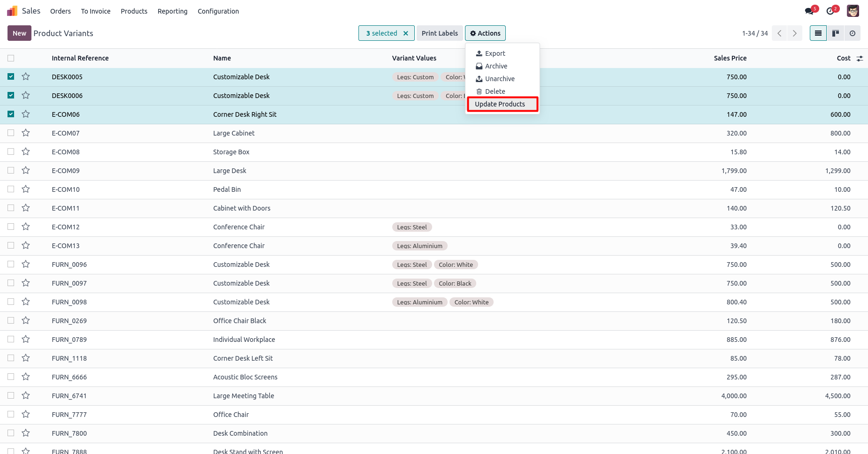Open the Sales app home icon
The image size is (868, 454).
click(x=12, y=11)
